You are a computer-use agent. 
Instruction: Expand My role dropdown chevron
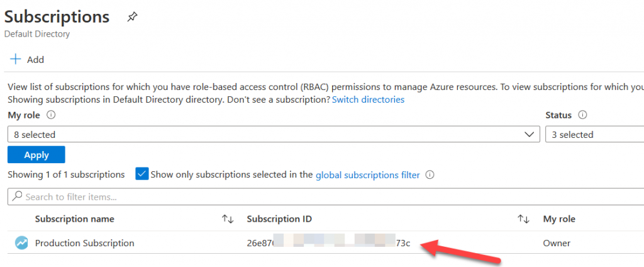pos(529,134)
